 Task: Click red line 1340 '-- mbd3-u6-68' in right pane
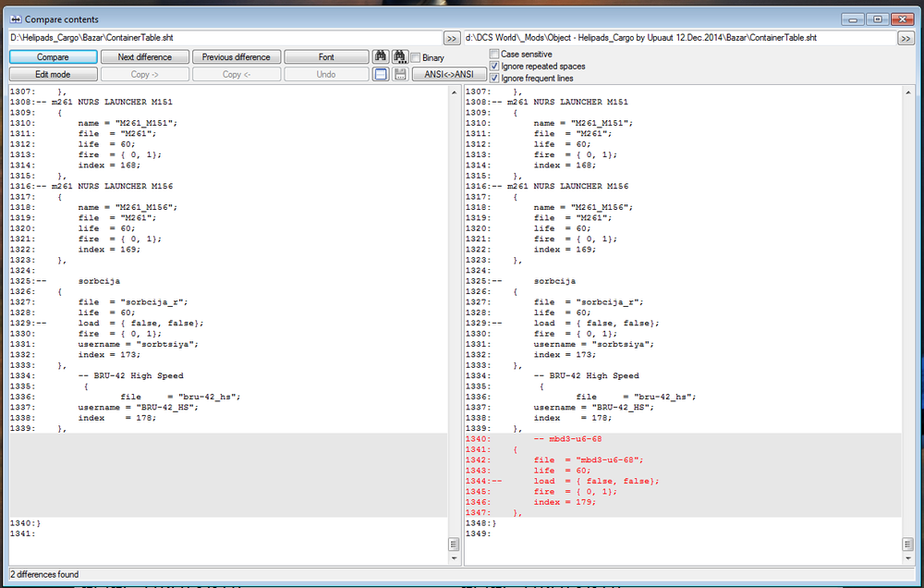click(567, 439)
